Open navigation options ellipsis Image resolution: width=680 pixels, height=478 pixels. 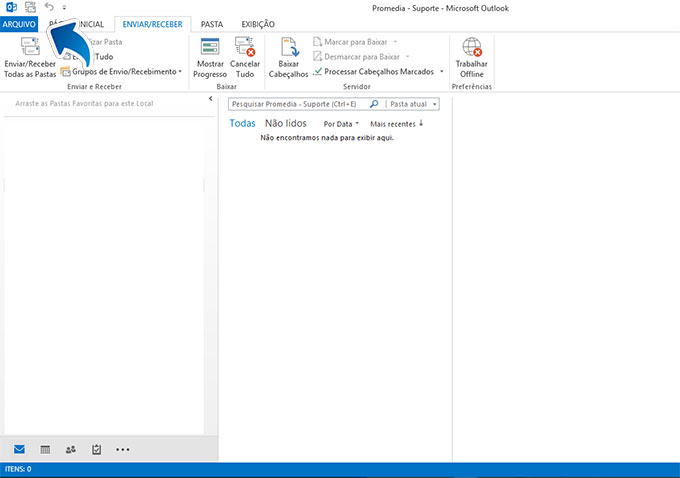[123, 450]
